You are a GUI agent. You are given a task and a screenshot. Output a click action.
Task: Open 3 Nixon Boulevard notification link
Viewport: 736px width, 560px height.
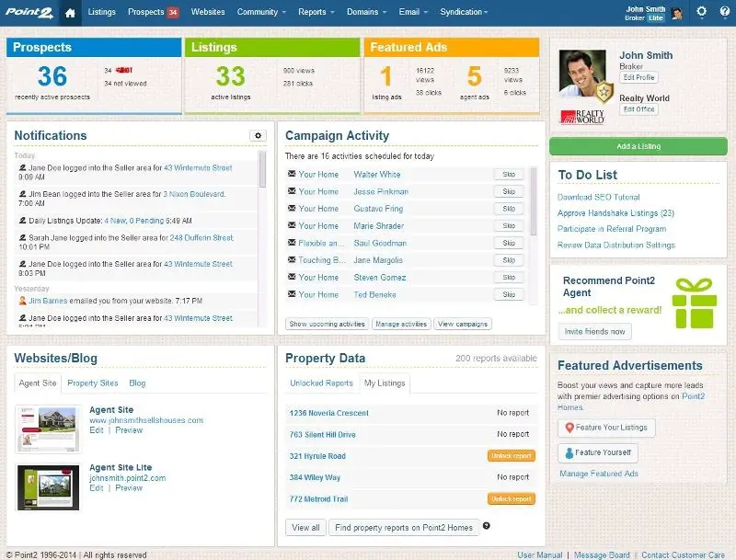194,194
